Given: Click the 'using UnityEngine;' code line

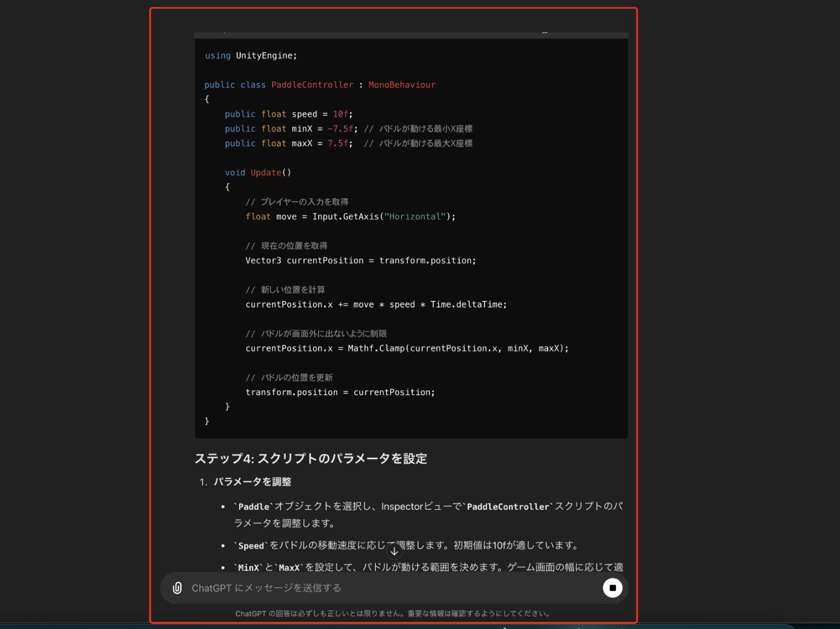Looking at the screenshot, I should point(251,55).
